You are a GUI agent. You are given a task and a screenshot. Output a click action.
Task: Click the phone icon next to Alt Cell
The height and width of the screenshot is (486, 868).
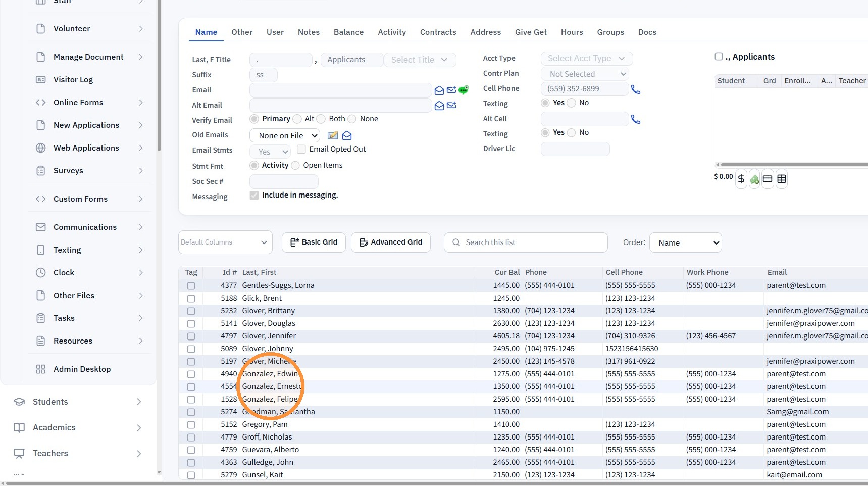point(636,119)
